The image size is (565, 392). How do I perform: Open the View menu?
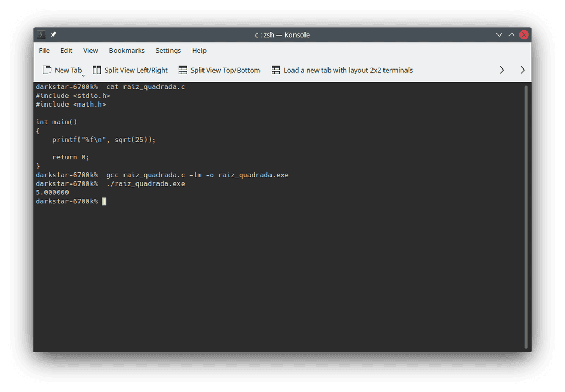coord(90,50)
